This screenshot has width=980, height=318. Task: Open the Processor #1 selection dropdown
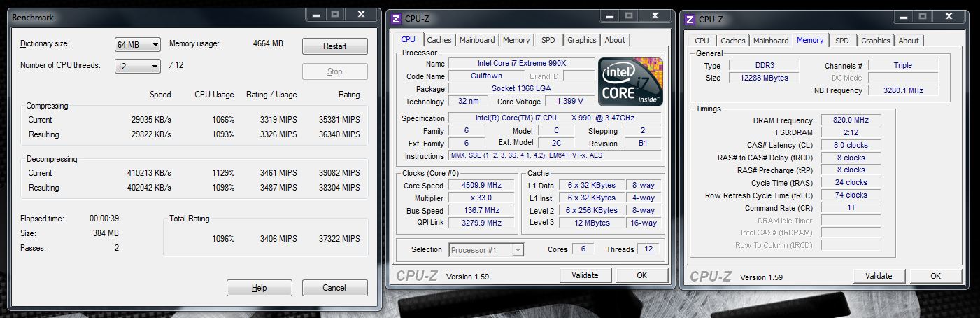point(486,250)
